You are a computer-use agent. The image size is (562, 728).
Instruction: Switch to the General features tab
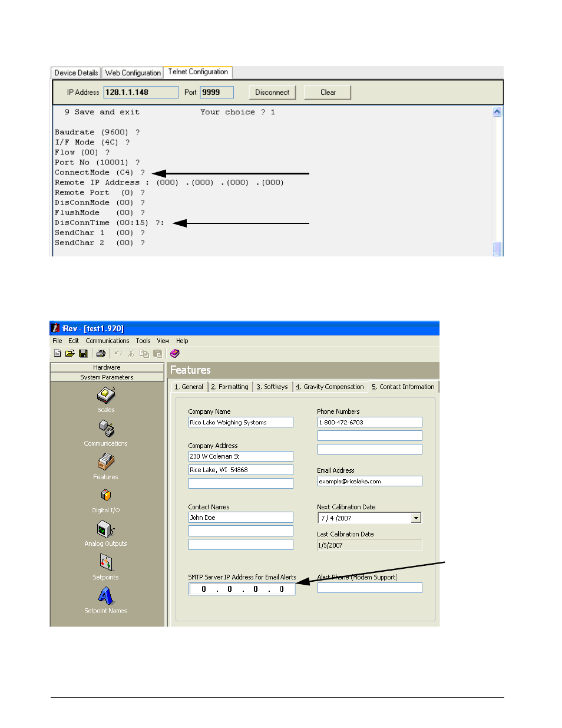coord(189,387)
